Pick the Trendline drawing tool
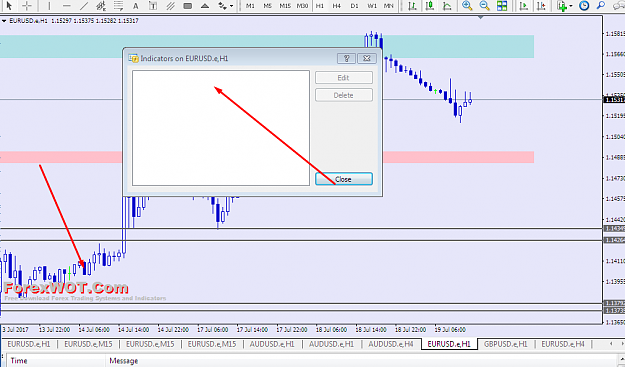Image resolution: width=625 pixels, height=367 pixels. click(x=84, y=6)
